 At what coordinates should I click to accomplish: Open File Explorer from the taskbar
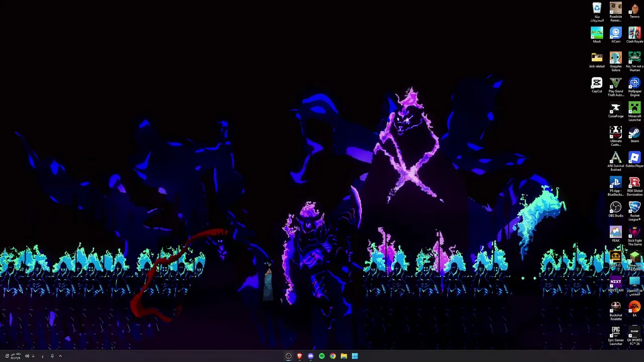tap(344, 356)
